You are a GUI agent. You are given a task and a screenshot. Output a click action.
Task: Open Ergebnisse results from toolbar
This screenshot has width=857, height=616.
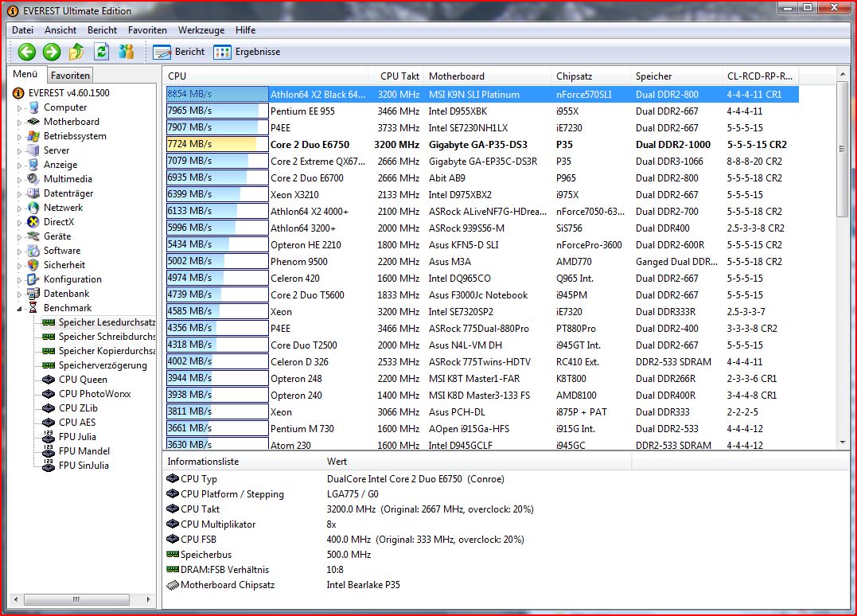click(x=247, y=52)
